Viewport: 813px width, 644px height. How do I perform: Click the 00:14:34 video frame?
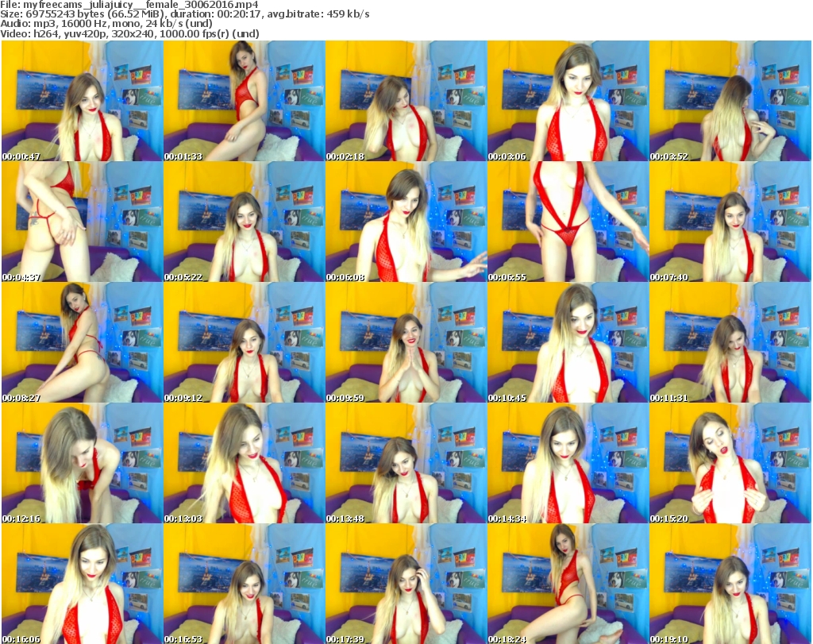pyautogui.click(x=568, y=464)
